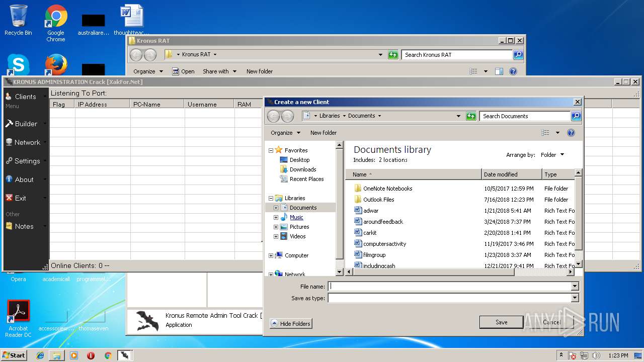This screenshot has width=644, height=362.
Task: Expand the Pictures library node
Action: [276, 227]
